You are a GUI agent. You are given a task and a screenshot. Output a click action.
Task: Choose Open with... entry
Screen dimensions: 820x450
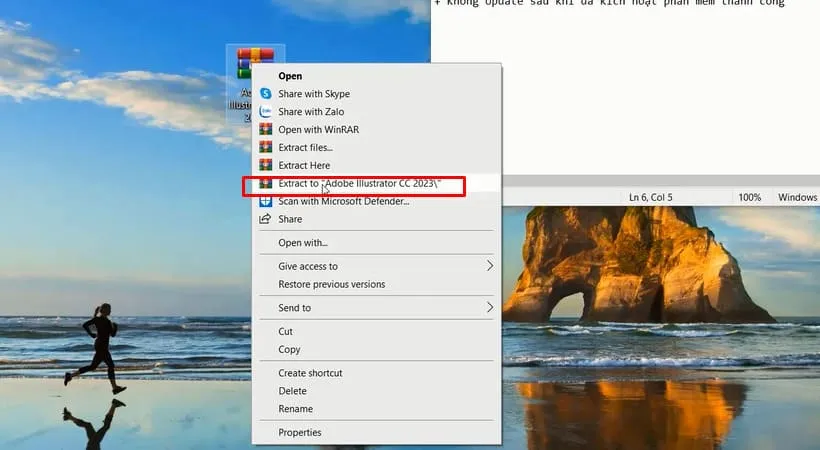point(377,243)
